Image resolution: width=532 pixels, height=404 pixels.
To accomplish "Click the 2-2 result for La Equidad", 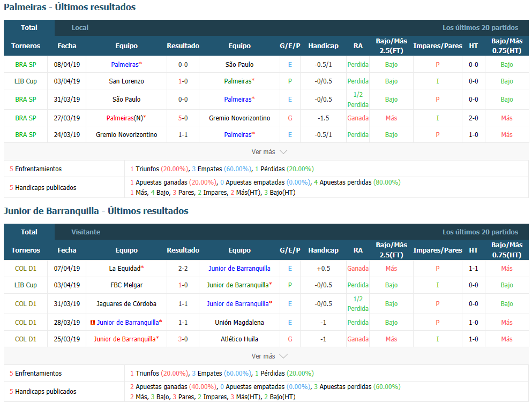I will click(x=183, y=269).
